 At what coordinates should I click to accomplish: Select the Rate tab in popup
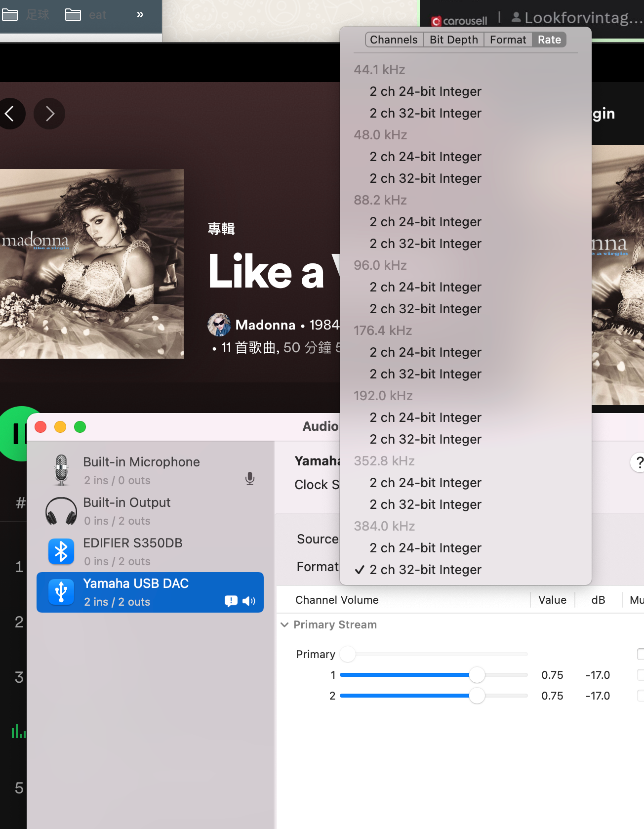pyautogui.click(x=549, y=40)
